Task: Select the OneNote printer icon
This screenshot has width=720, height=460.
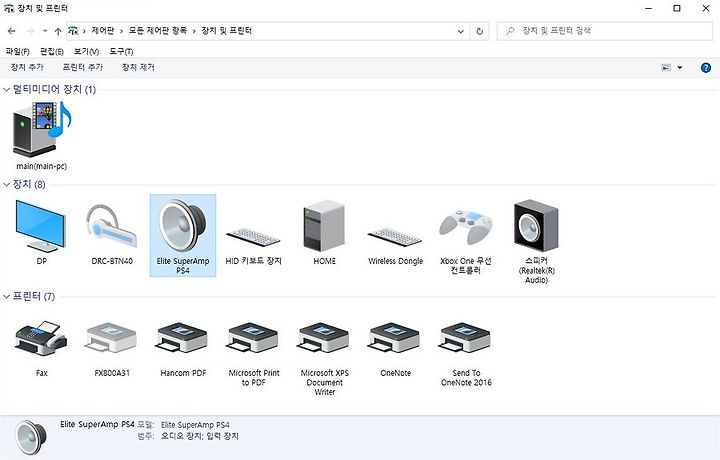Action: (x=395, y=338)
